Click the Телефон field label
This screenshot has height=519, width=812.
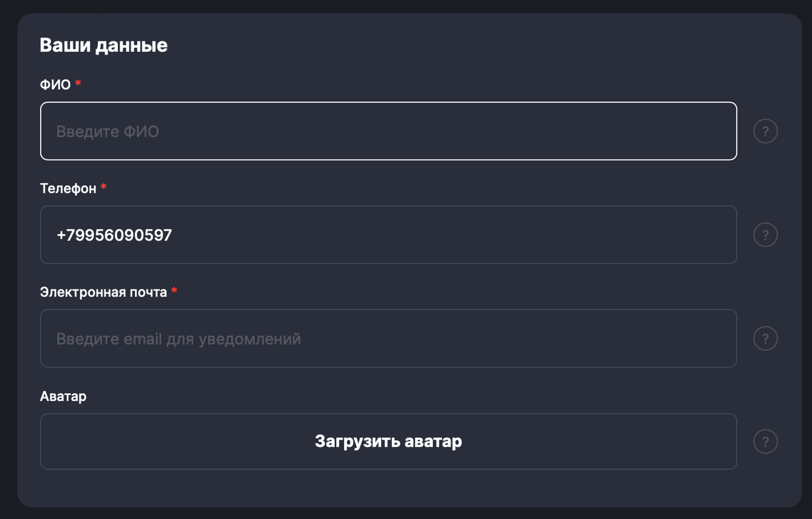click(x=68, y=189)
